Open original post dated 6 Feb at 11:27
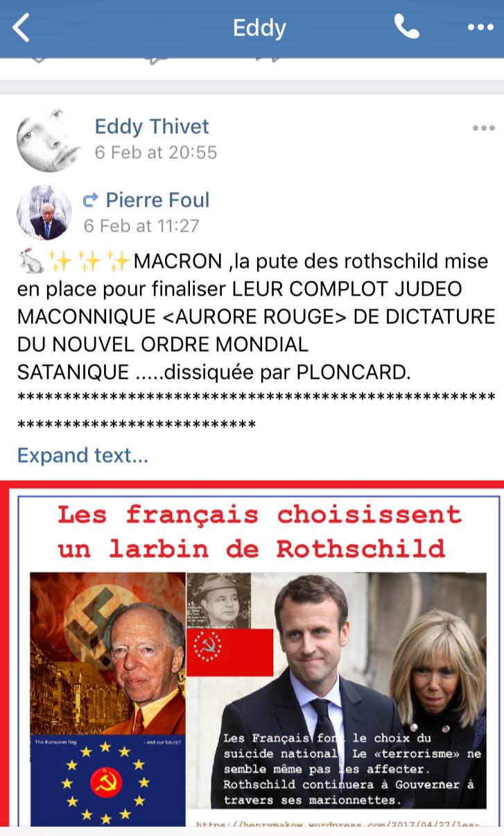 (x=141, y=225)
